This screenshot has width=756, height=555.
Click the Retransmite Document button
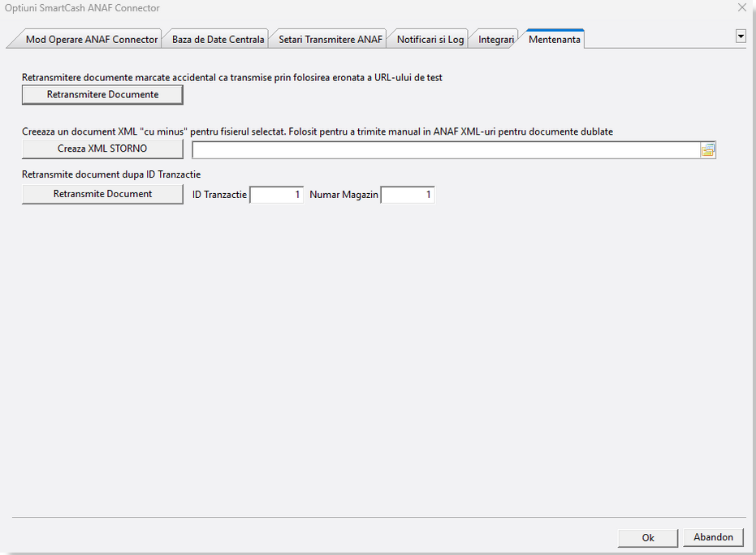pyautogui.click(x=102, y=194)
